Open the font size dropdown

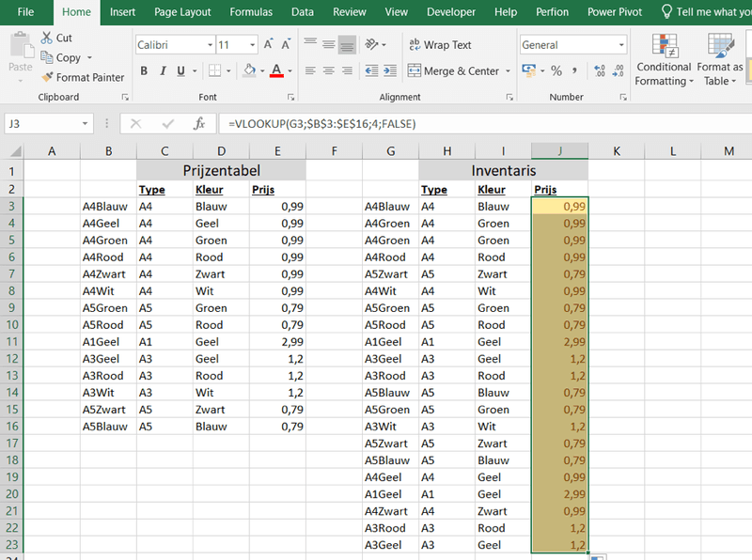(x=252, y=44)
